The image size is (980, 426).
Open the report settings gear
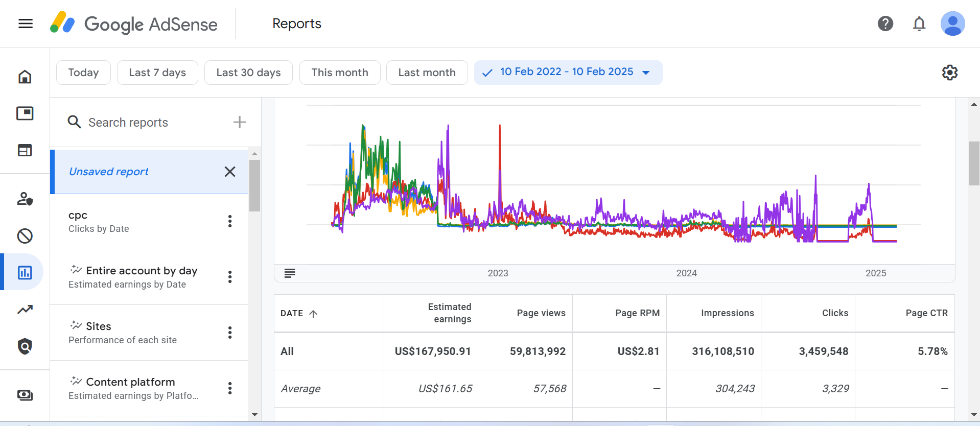click(x=949, y=73)
